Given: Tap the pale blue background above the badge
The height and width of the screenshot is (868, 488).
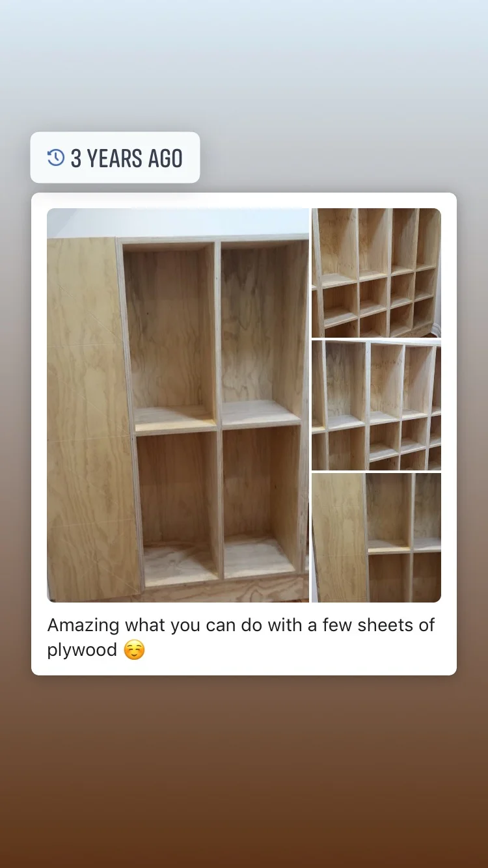Looking at the screenshot, I should 244,65.
